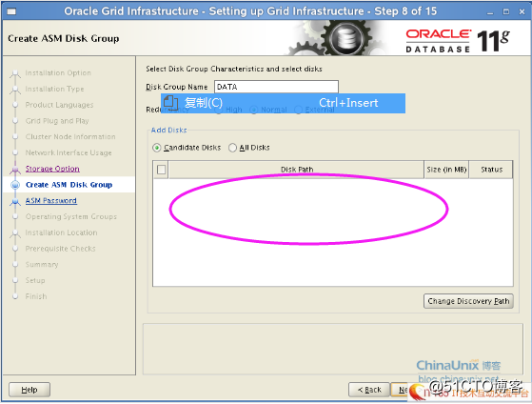Viewport: 532px width, 404px height.
Task: Click the copy icon in the context menu
Action: [170, 103]
